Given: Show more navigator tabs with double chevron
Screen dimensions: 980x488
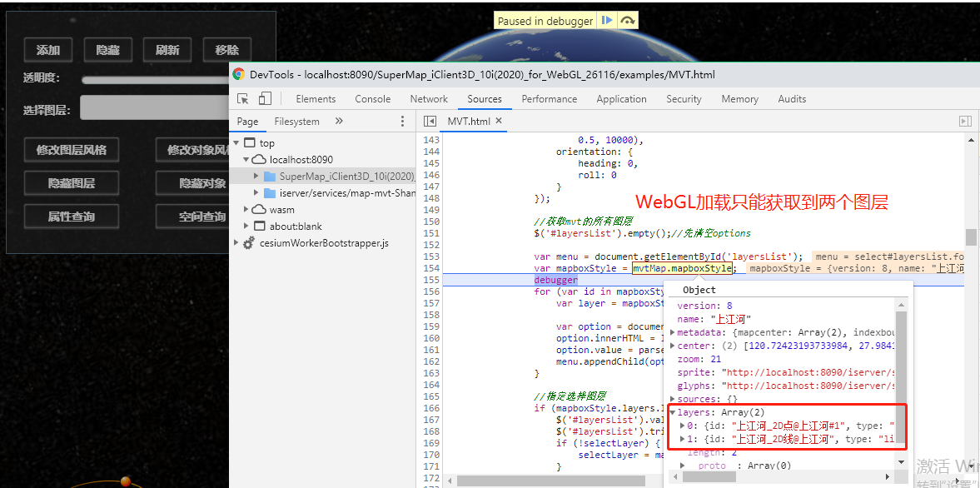Looking at the screenshot, I should point(339,122).
